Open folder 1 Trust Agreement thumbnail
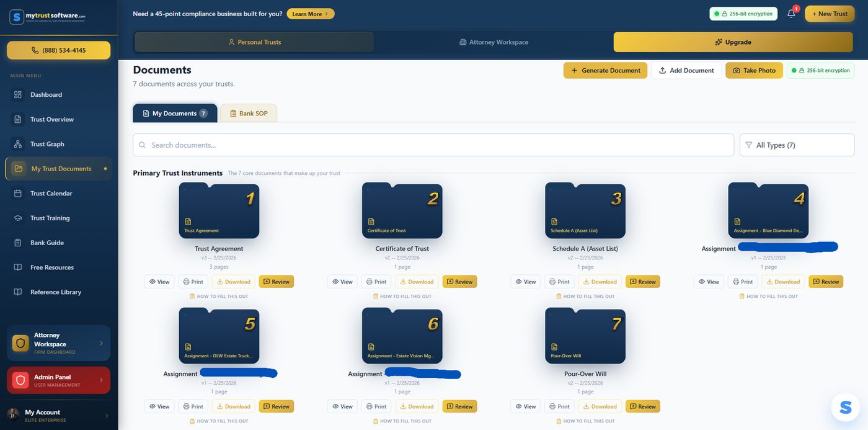 coord(219,210)
